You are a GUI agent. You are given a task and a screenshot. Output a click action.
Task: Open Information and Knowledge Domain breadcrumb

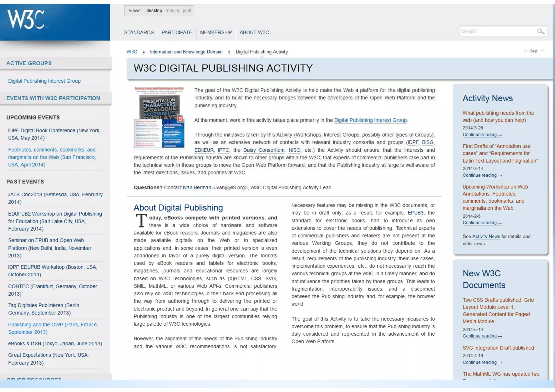[186, 52]
